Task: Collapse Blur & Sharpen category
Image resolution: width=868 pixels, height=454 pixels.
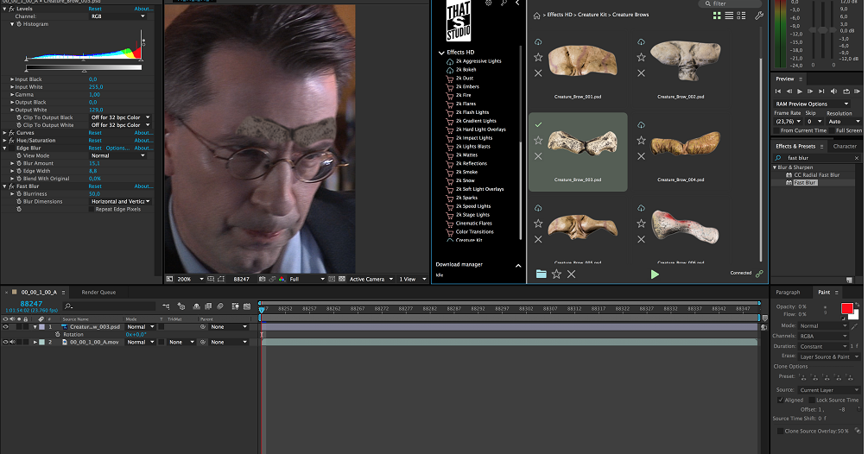Action: coord(775,167)
